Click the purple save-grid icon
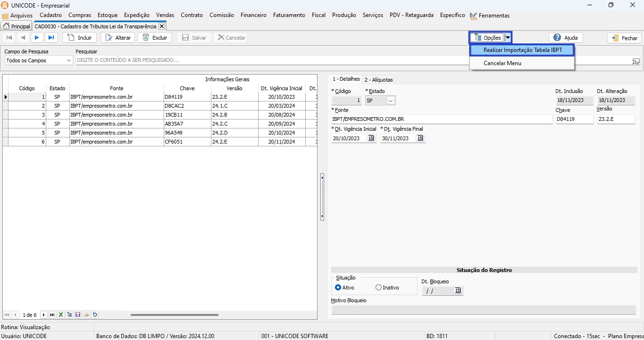The height and width of the screenshot is (340, 644). (78, 315)
